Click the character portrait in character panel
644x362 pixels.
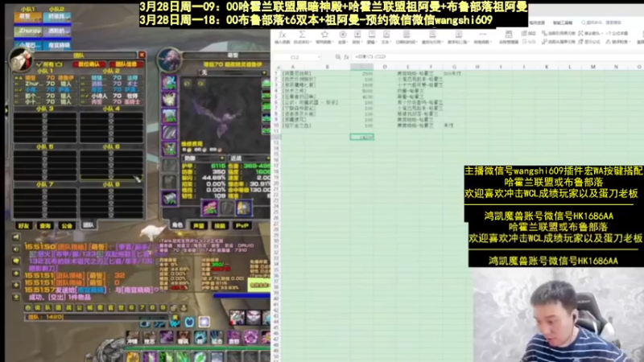pos(170,59)
